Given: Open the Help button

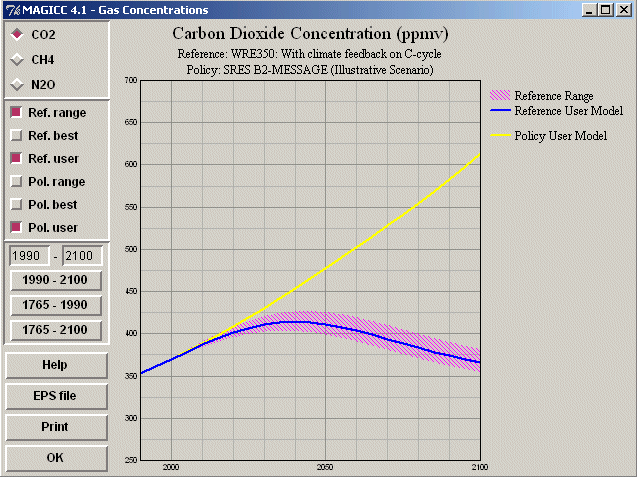Looking at the screenshot, I should [x=55, y=365].
